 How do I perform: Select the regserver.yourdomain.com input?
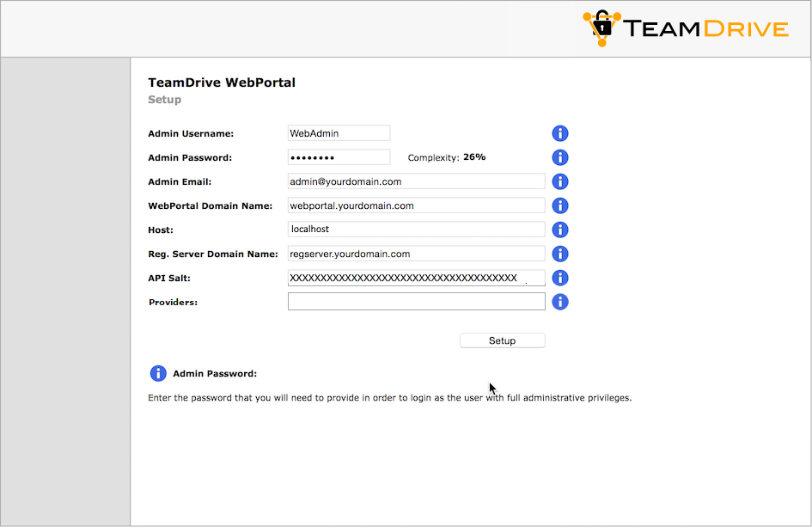click(x=416, y=253)
